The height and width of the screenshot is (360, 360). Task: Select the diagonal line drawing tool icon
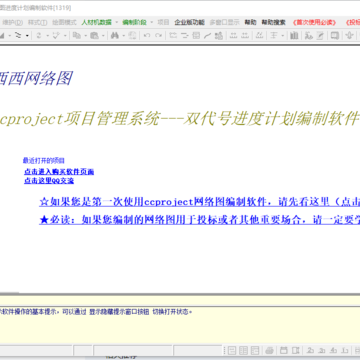tap(208, 35)
